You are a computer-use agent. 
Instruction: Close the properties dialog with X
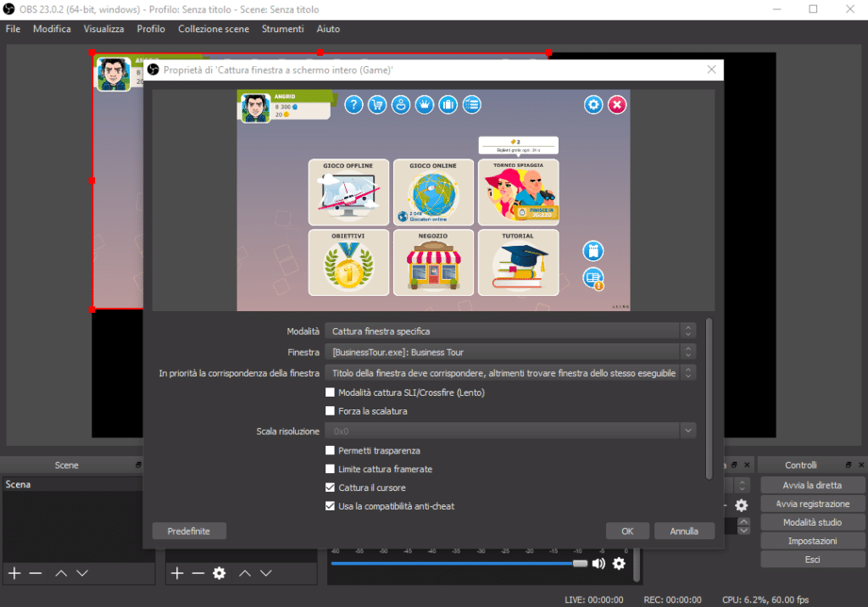tap(711, 70)
